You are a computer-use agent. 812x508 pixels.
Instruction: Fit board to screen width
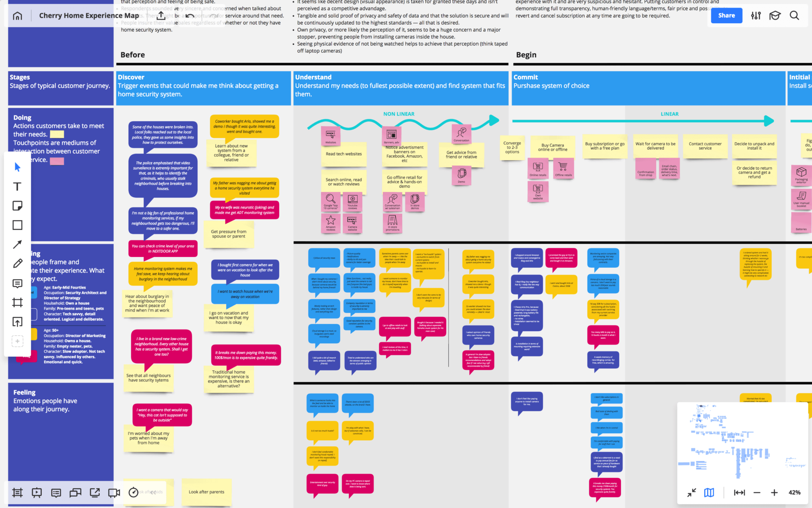pos(739,493)
